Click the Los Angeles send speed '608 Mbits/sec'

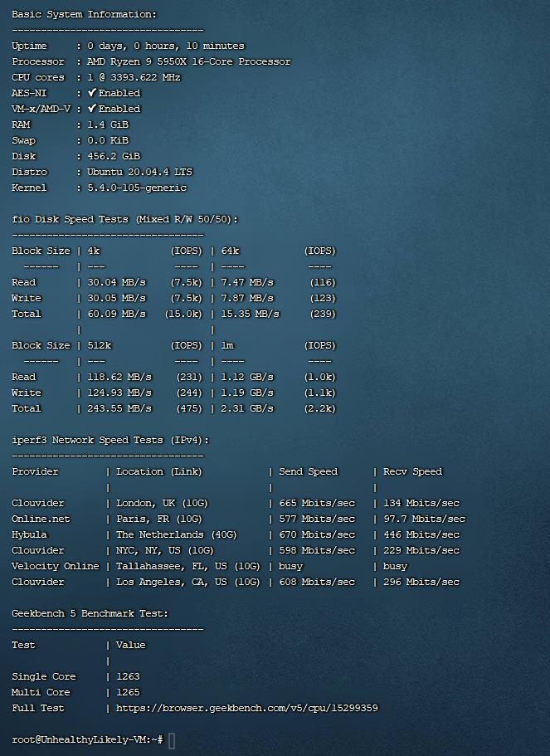tap(317, 582)
